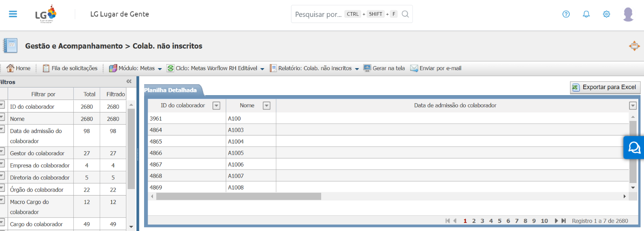
Task: Expand the Macro Cargo do colaborador filter row
Action: (2, 200)
